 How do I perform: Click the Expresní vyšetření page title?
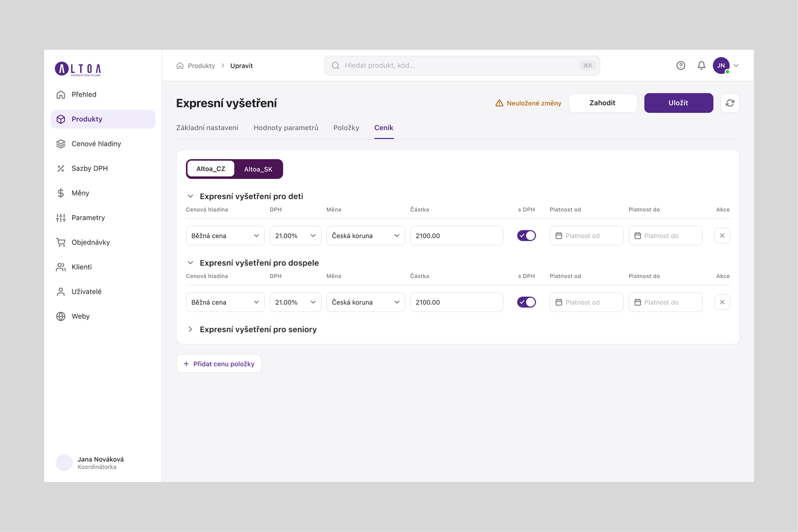tap(226, 103)
